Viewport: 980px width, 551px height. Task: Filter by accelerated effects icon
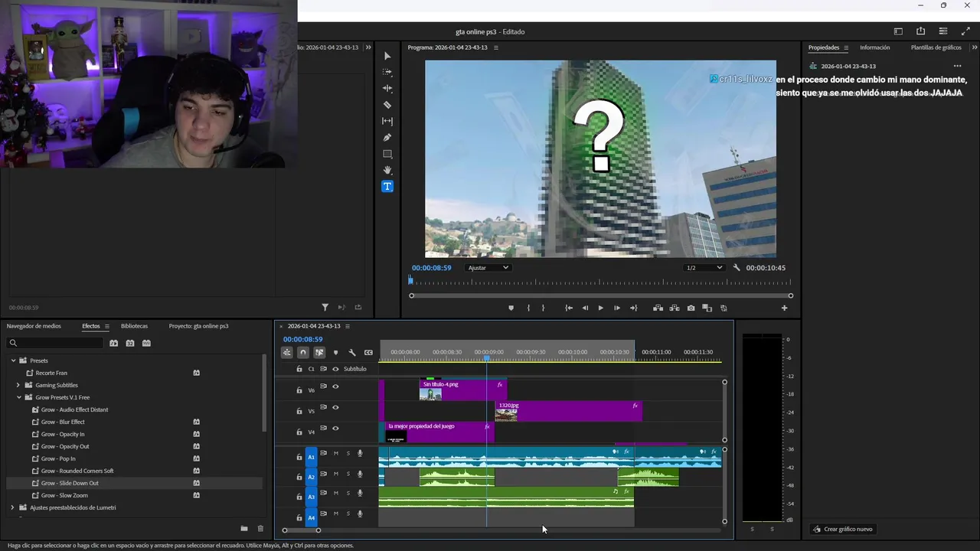[x=113, y=343]
